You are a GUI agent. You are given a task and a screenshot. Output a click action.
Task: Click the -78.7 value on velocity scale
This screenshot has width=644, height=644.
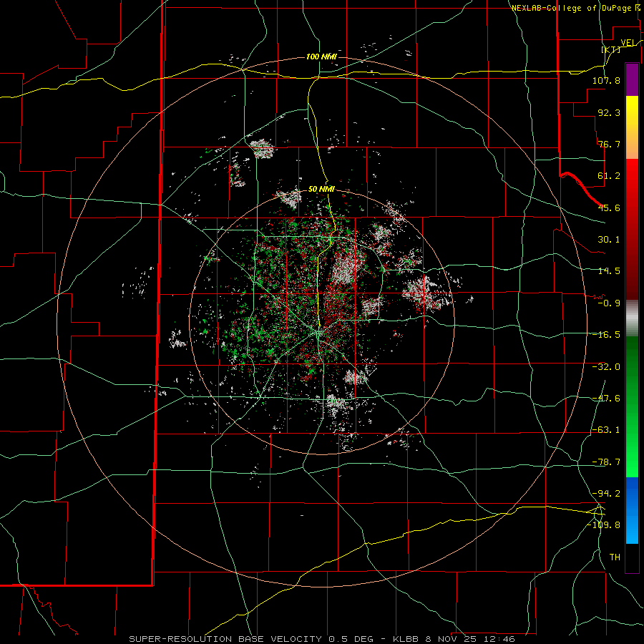pyautogui.click(x=606, y=462)
